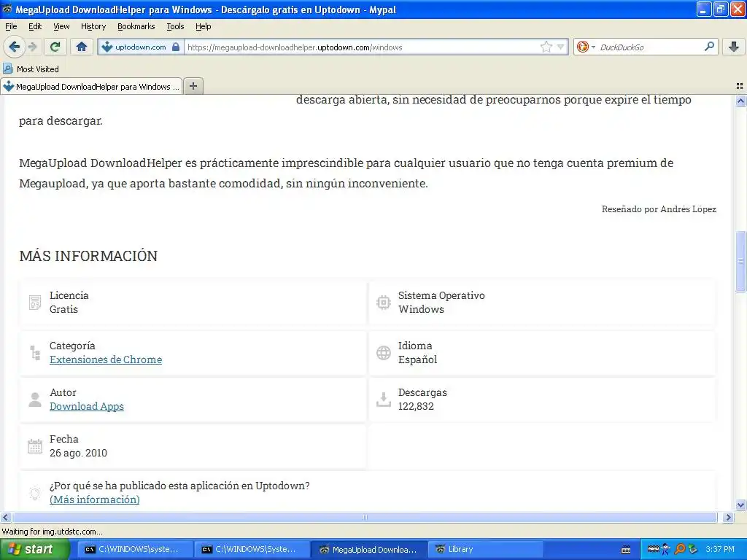The image size is (747, 560).
Task: Switch to first C:\WINDOWS\syste... taskbar window
Action: (133, 550)
